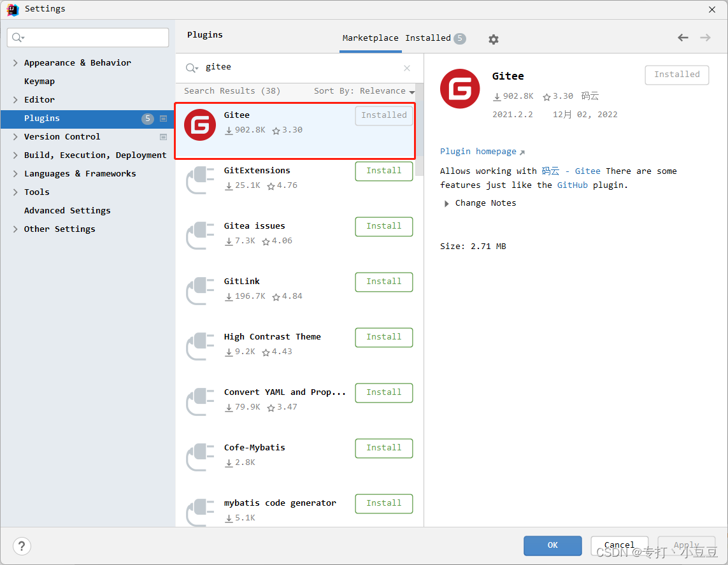Click Installed button in Gitee list row
Image resolution: width=728 pixels, height=565 pixels.
pyautogui.click(x=384, y=115)
